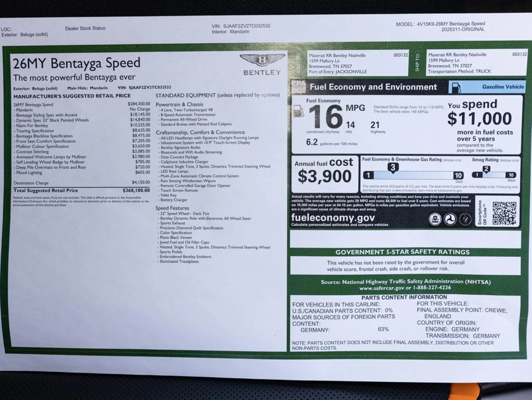Image resolution: width=532 pixels, height=400 pixels.
Task: Click the Gasoline Vehicle label
Action: pyautogui.click(x=503, y=87)
